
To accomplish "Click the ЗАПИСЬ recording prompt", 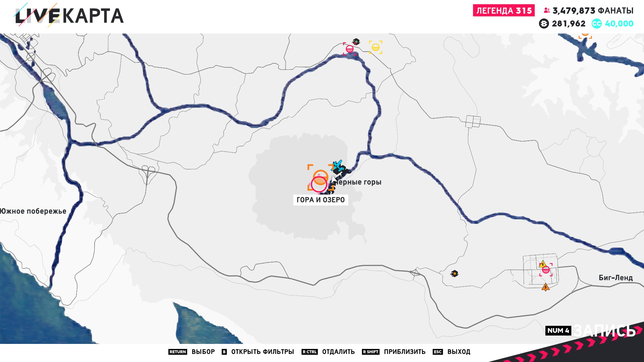I will [604, 331].
